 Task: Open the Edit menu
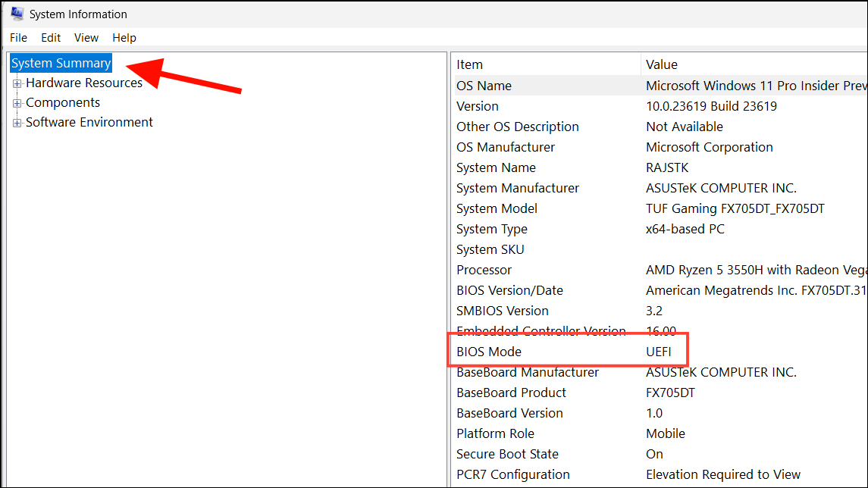50,37
